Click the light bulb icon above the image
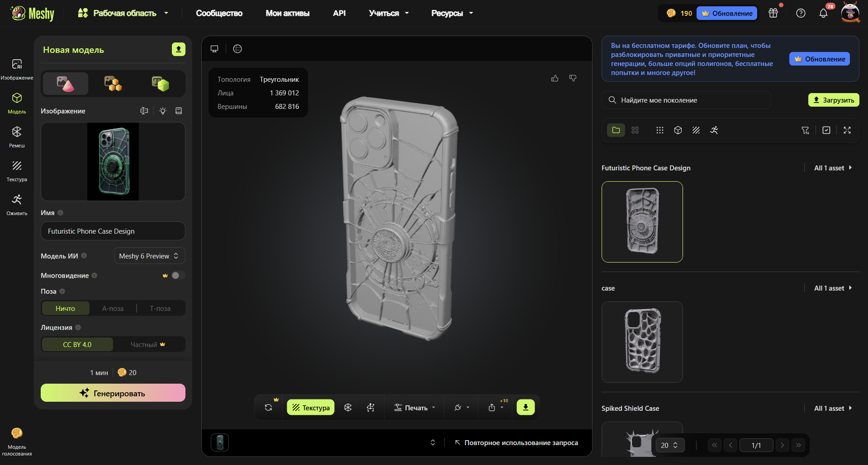The height and width of the screenshot is (465, 868). pyautogui.click(x=163, y=111)
